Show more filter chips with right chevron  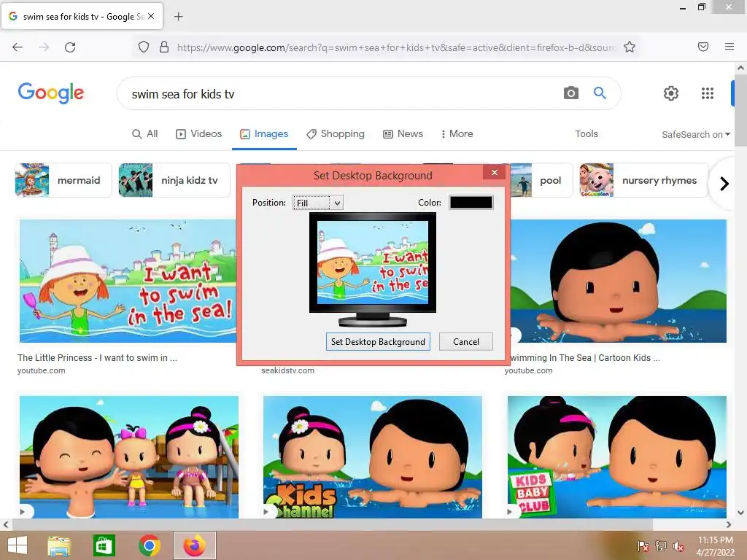tap(724, 183)
